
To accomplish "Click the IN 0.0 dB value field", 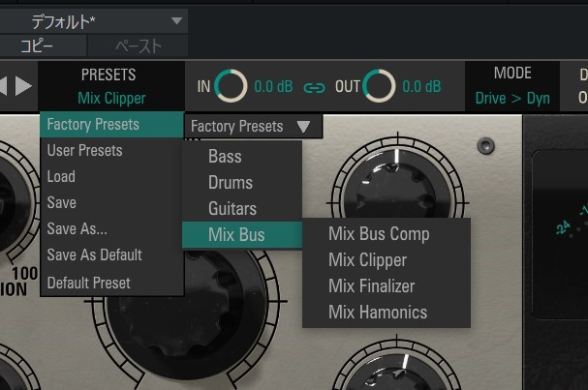I will click(x=274, y=86).
